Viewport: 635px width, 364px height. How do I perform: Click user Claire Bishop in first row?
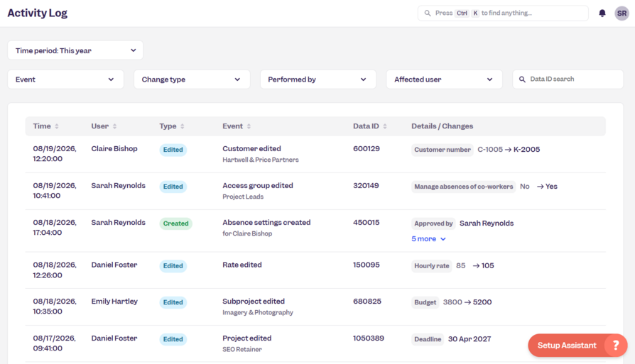114,149
